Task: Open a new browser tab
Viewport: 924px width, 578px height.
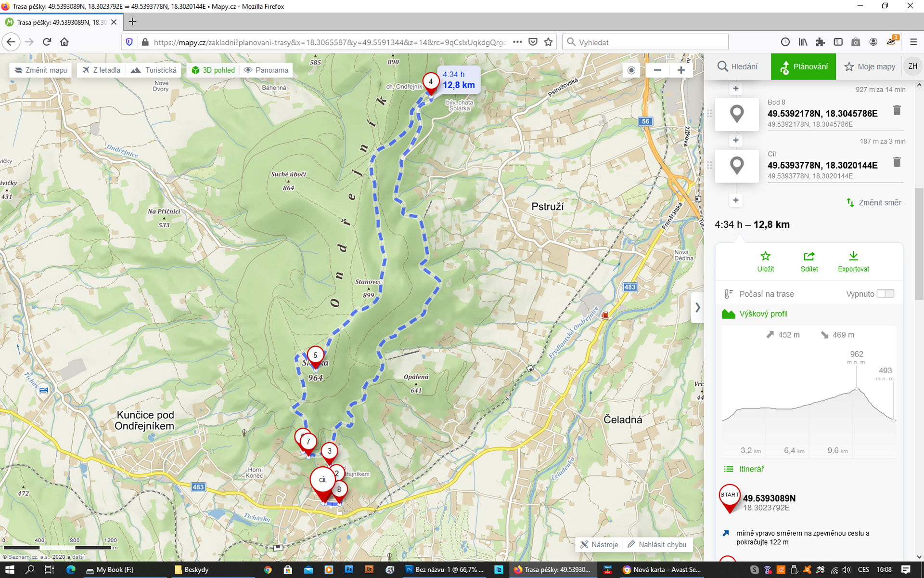Action: coord(132,22)
